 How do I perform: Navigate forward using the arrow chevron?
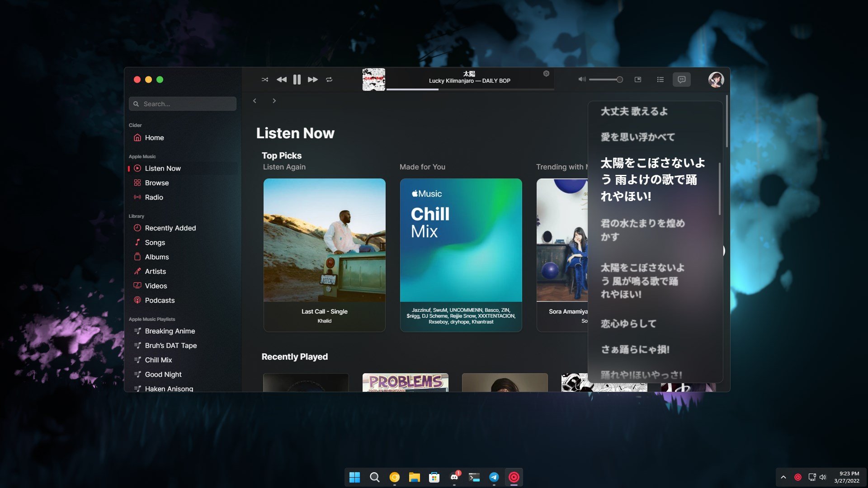pyautogui.click(x=274, y=101)
